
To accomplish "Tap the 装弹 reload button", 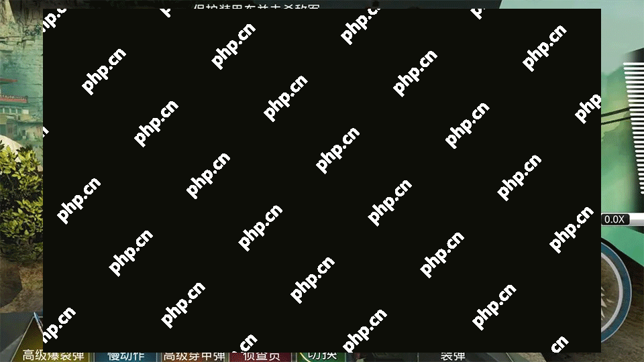I will tap(453, 356).
